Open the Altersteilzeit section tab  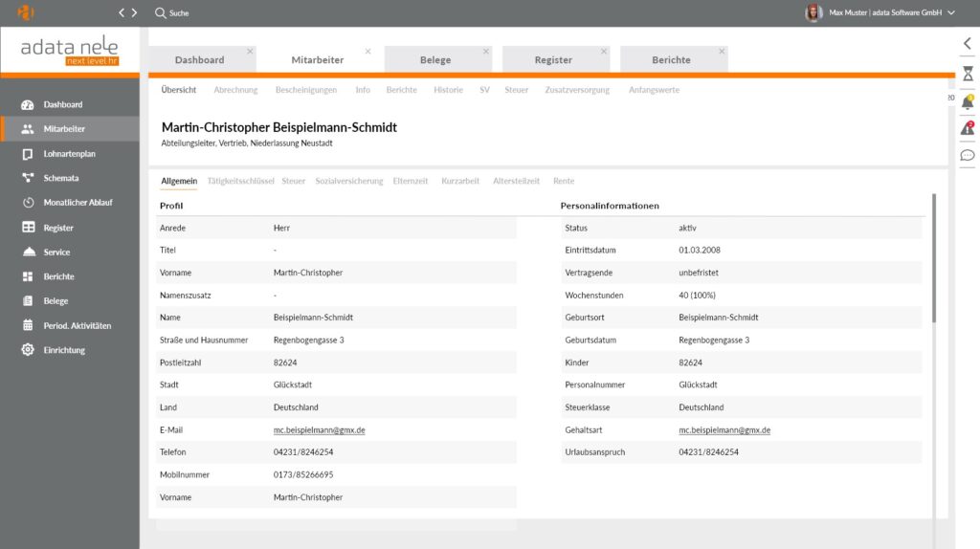tap(516, 181)
